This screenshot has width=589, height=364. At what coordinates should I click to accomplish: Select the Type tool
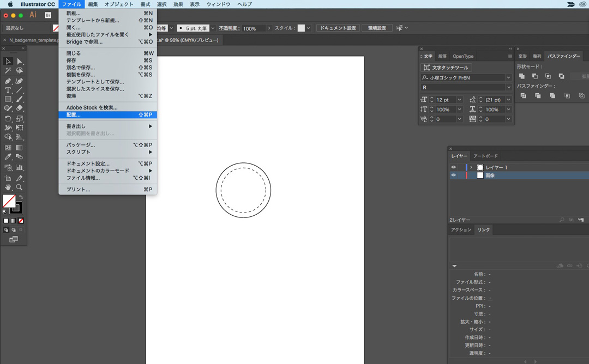(x=8, y=90)
